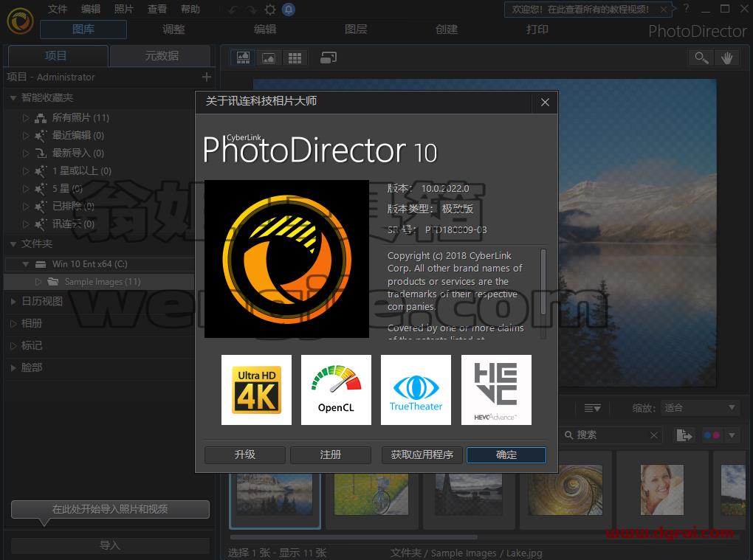Viewport: 753px width, 560px height.
Task: Switch to grid browser view mode icon
Action: pos(295,58)
